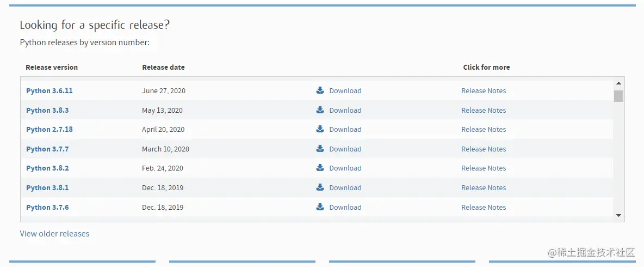The height and width of the screenshot is (267, 644).
Task: View Release Notes for Python 3.7.6
Action: 484,208
